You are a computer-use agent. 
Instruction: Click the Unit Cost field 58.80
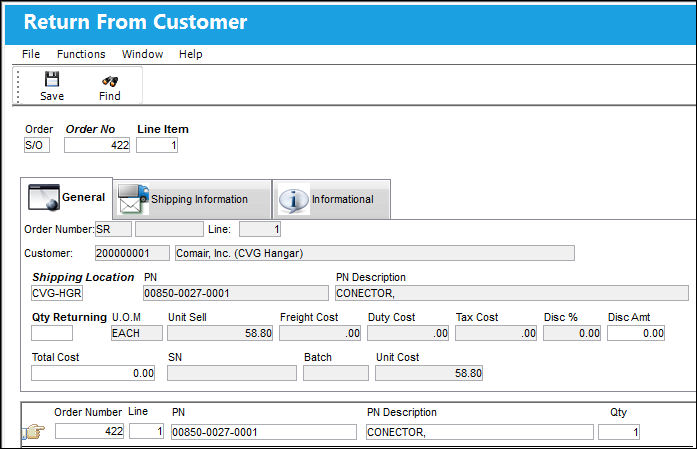coord(429,373)
